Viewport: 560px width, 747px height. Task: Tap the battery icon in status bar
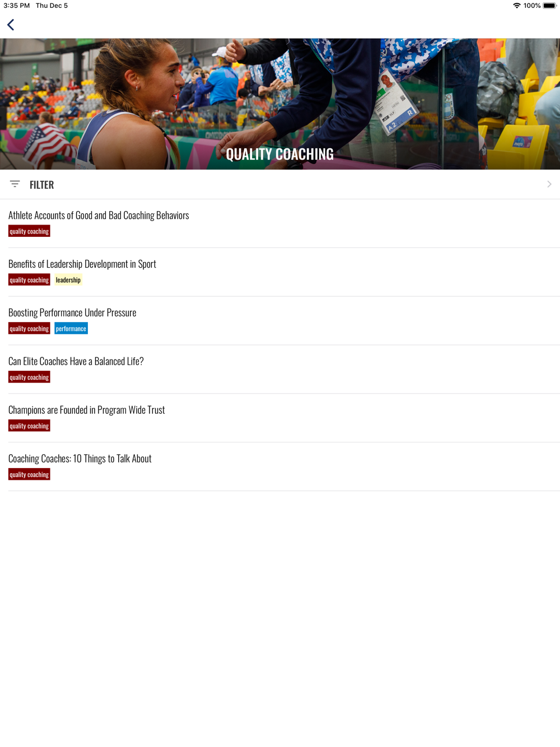click(549, 6)
